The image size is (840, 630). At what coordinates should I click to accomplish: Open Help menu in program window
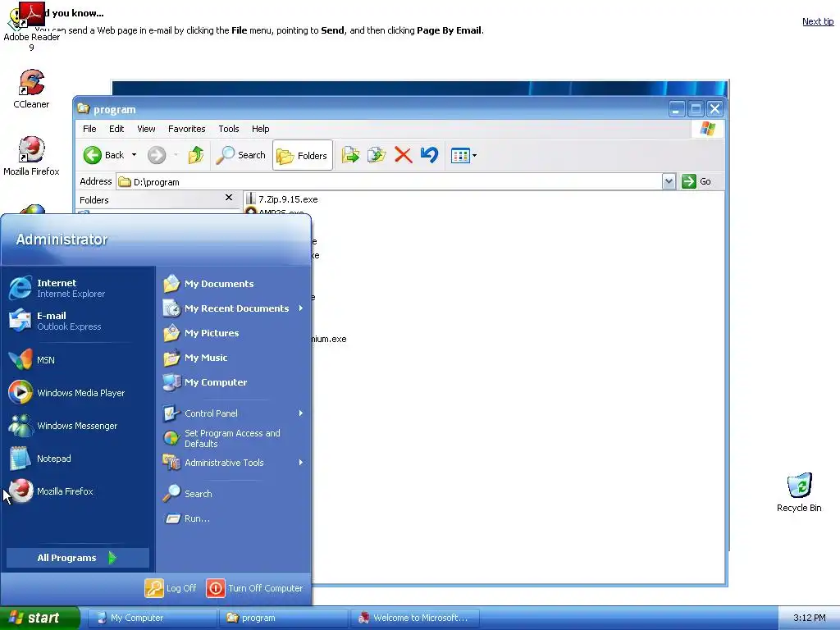260,129
